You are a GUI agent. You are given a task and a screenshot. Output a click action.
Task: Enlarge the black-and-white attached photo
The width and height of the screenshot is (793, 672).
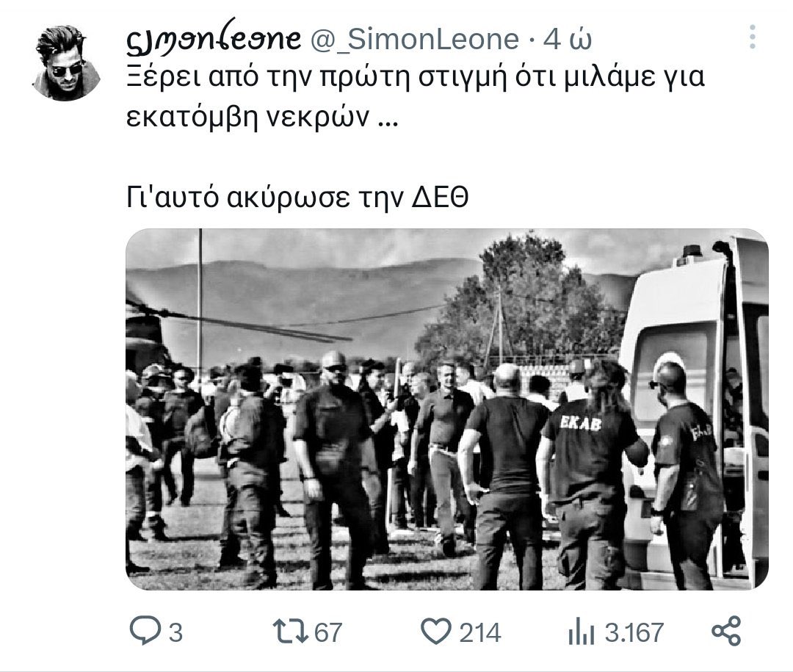[447, 409]
